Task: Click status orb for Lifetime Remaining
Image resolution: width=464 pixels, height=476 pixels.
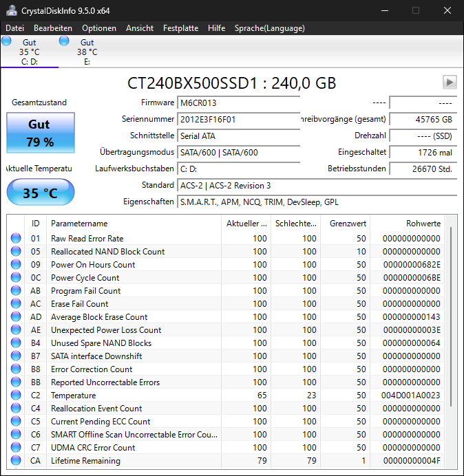Action: coord(16,460)
